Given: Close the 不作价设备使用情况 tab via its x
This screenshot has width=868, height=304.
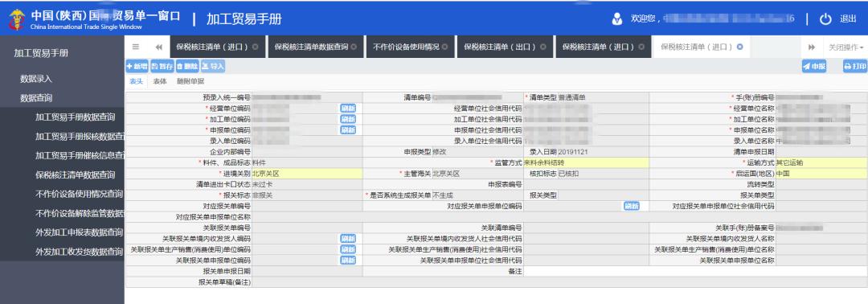Looking at the screenshot, I should pyautogui.click(x=444, y=47).
